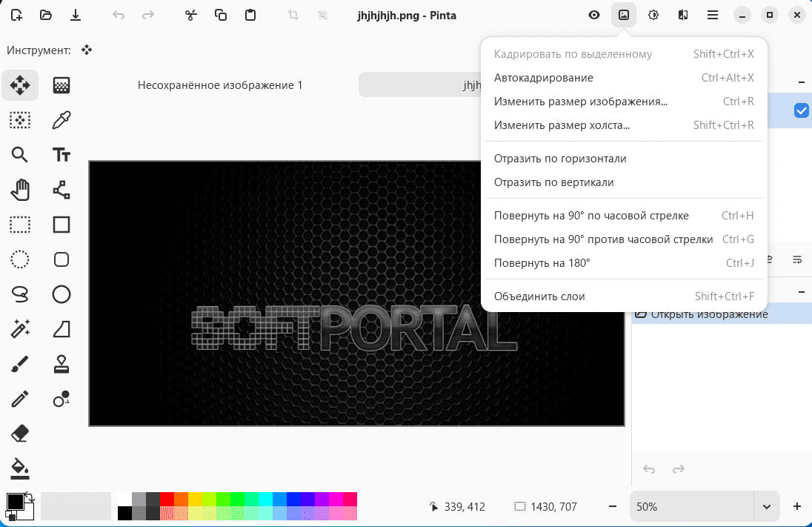Choose Повернуть на 180°
The image size is (812, 527).
(624, 263)
